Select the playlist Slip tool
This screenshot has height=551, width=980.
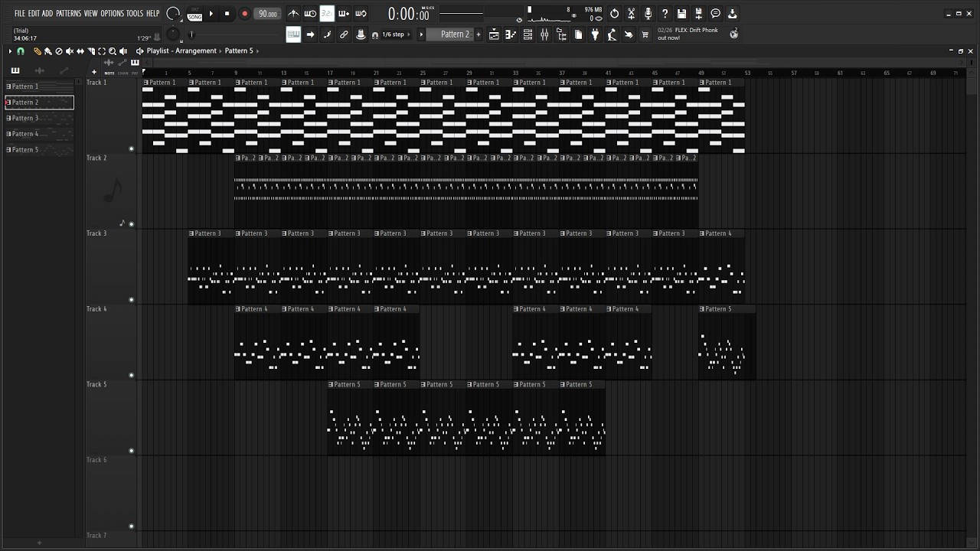[x=80, y=51]
